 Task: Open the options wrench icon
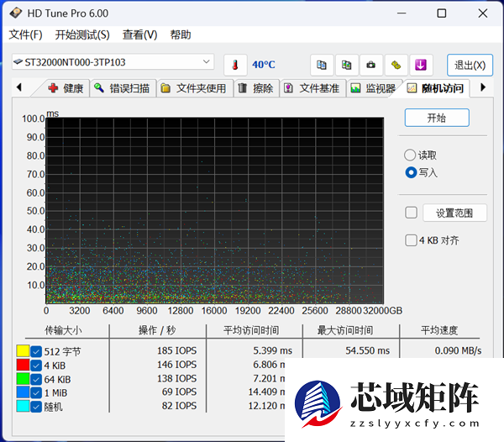pyautogui.click(x=396, y=65)
